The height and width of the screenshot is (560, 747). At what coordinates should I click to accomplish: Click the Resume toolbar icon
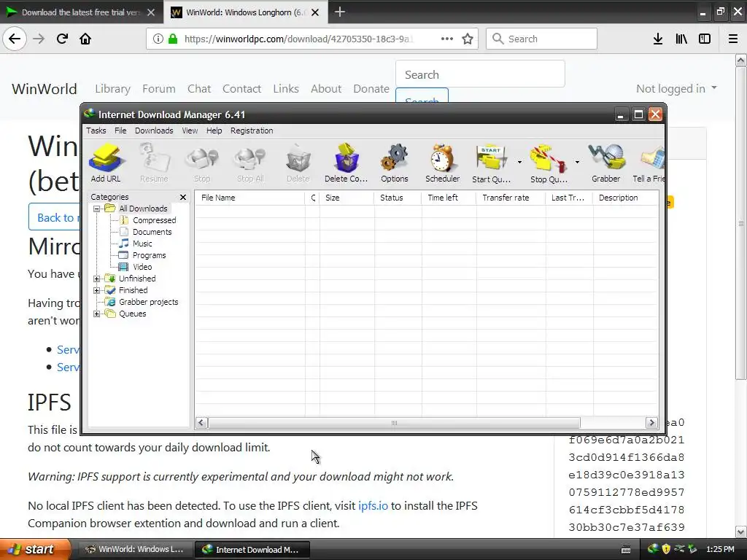[154, 163]
